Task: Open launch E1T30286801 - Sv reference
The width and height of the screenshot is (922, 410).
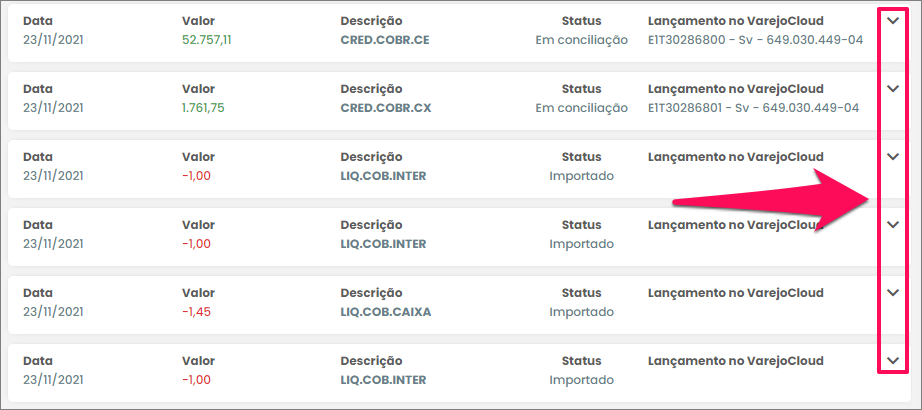Action: coord(753,108)
